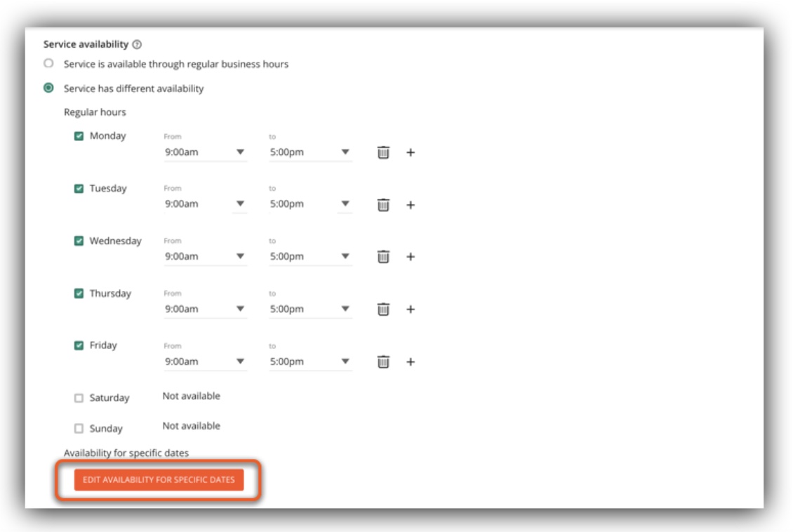The width and height of the screenshot is (793, 532).
Task: Open Thursday to time dropdown
Action: 310,309
